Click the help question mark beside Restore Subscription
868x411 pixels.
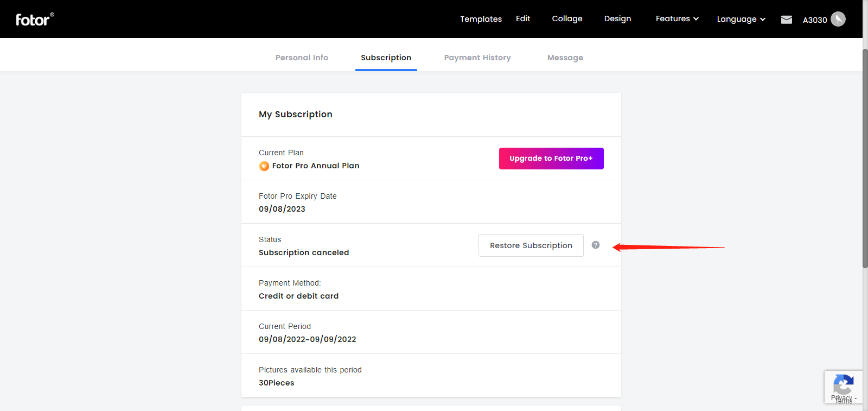[596, 245]
